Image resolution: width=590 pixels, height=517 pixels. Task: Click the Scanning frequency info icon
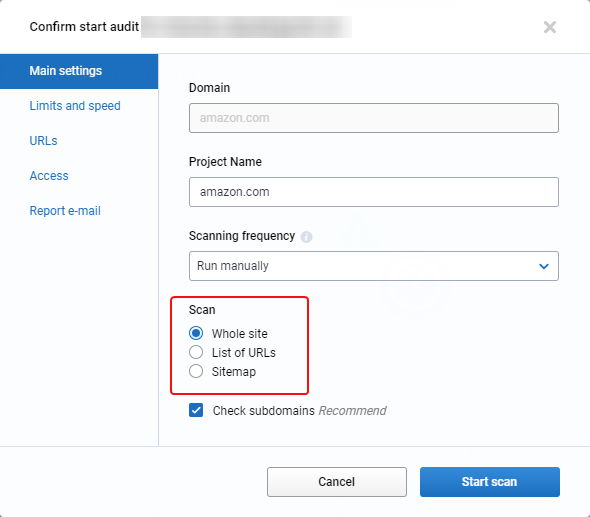point(306,237)
